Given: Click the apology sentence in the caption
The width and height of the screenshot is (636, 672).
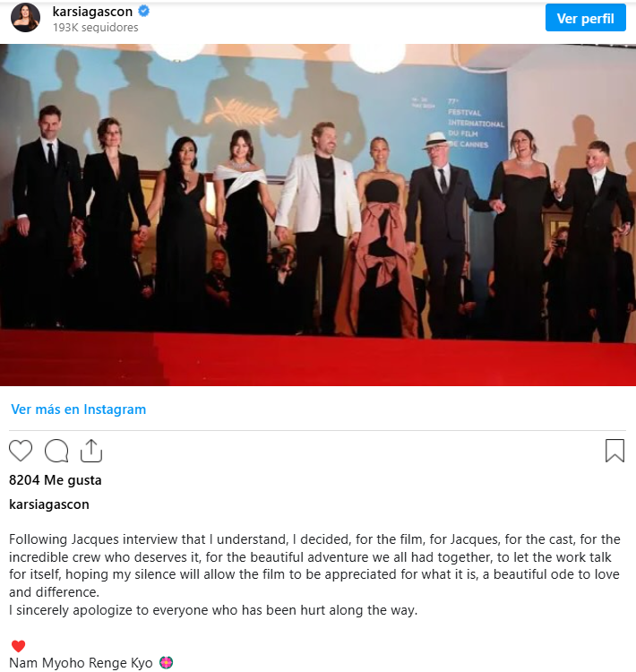Looking at the screenshot, I should point(213,610).
